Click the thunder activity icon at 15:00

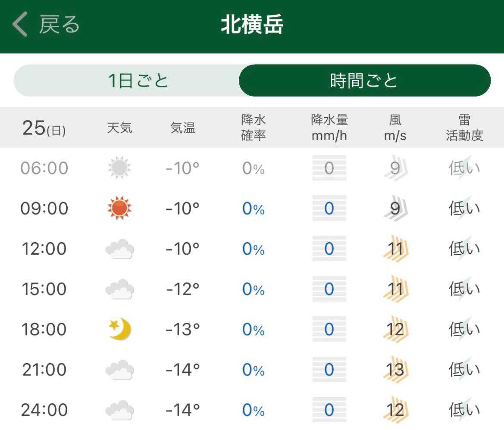464,289
